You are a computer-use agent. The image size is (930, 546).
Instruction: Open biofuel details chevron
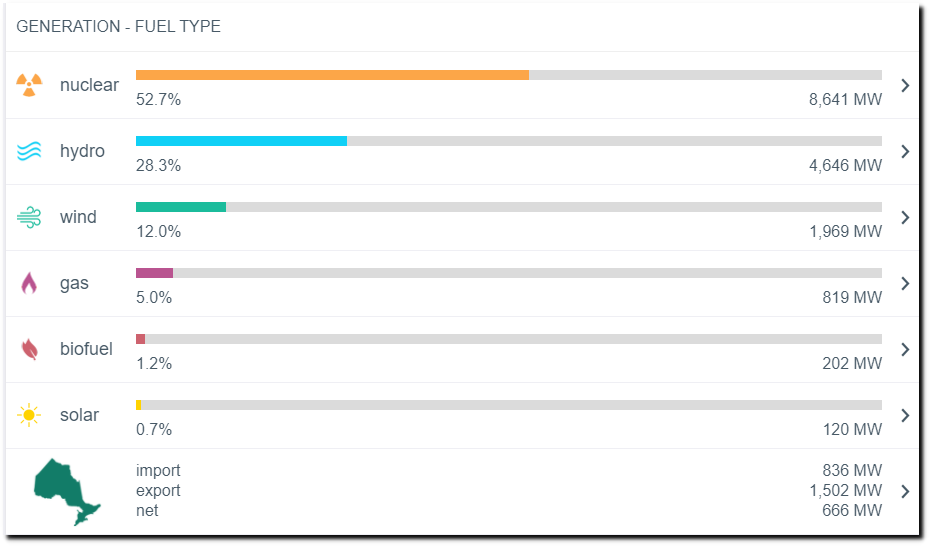pyautogui.click(x=905, y=349)
